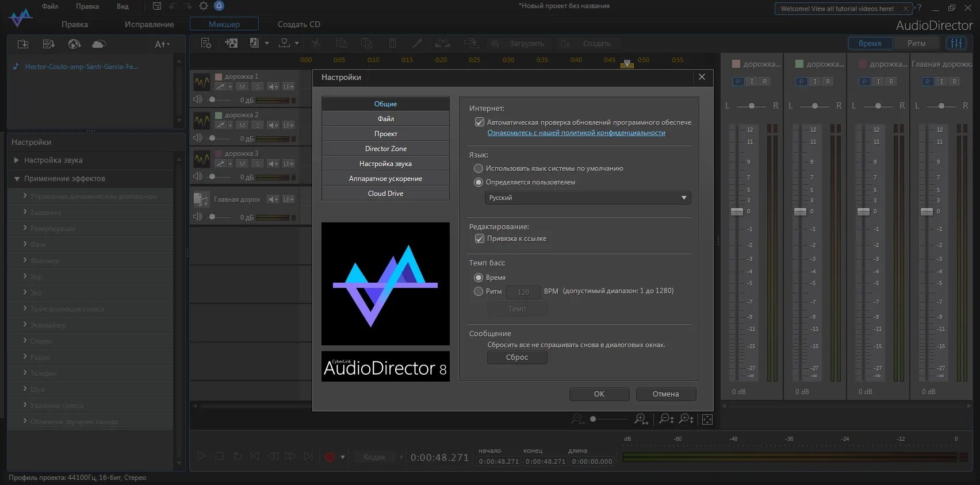
Task: Select use system default language radio
Action: (478, 168)
